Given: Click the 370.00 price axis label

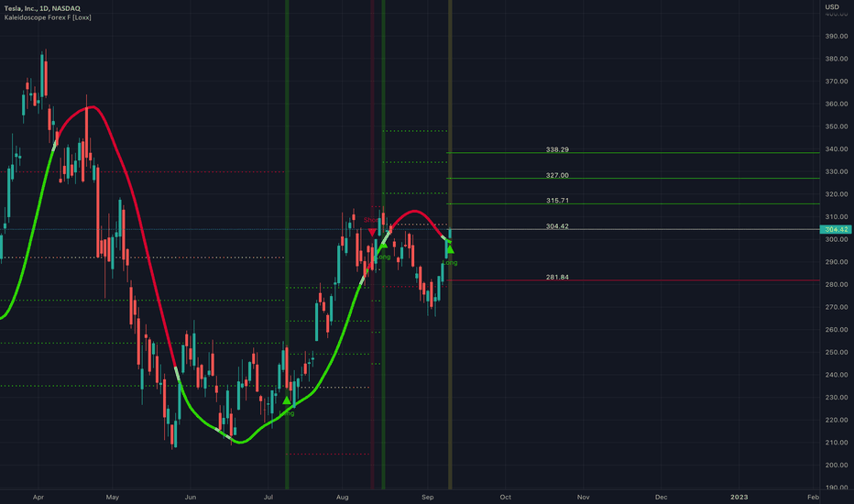Looking at the screenshot, I should (837, 82).
